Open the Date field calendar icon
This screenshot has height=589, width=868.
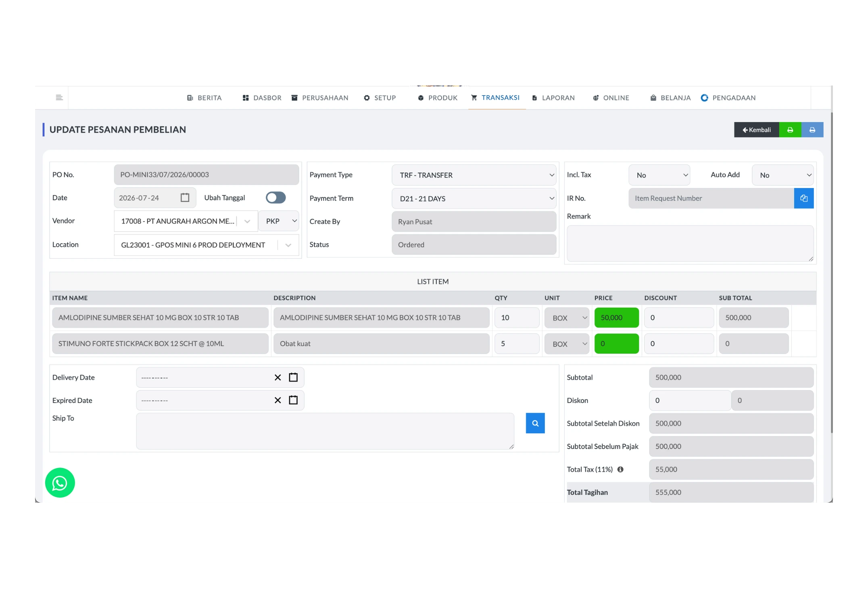(185, 197)
